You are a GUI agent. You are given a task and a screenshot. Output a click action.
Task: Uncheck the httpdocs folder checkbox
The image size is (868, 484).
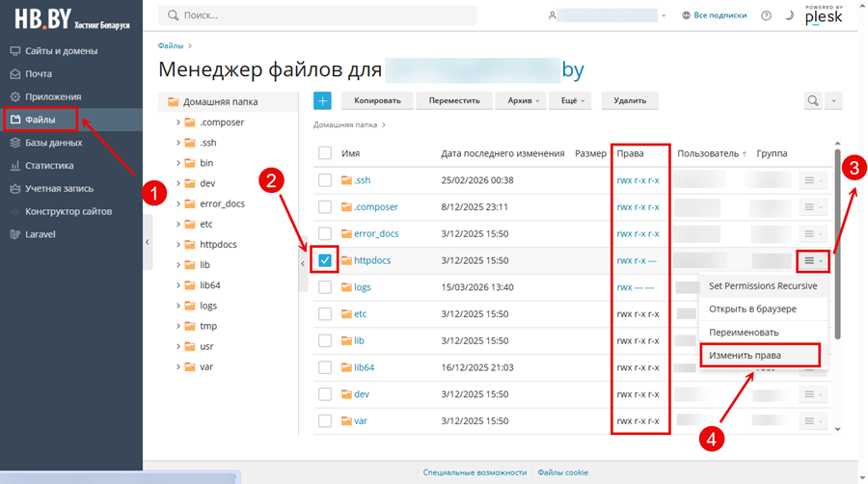coord(325,260)
